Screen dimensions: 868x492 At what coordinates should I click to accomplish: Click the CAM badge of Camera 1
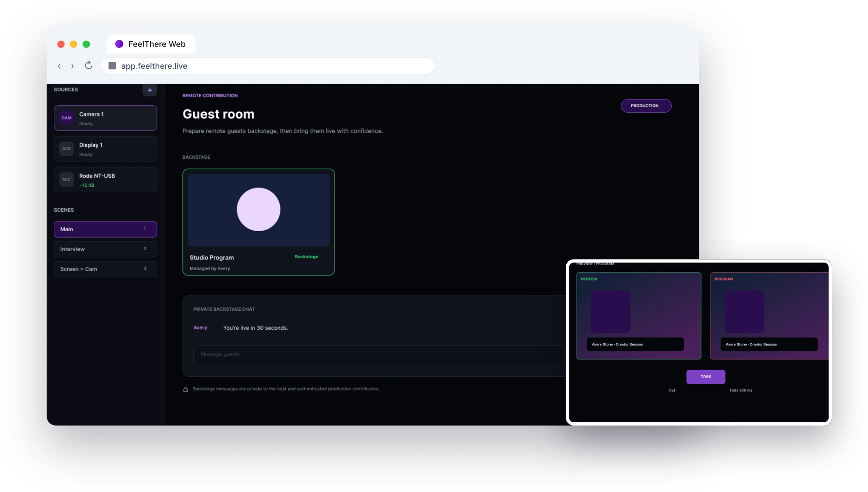[x=67, y=118]
